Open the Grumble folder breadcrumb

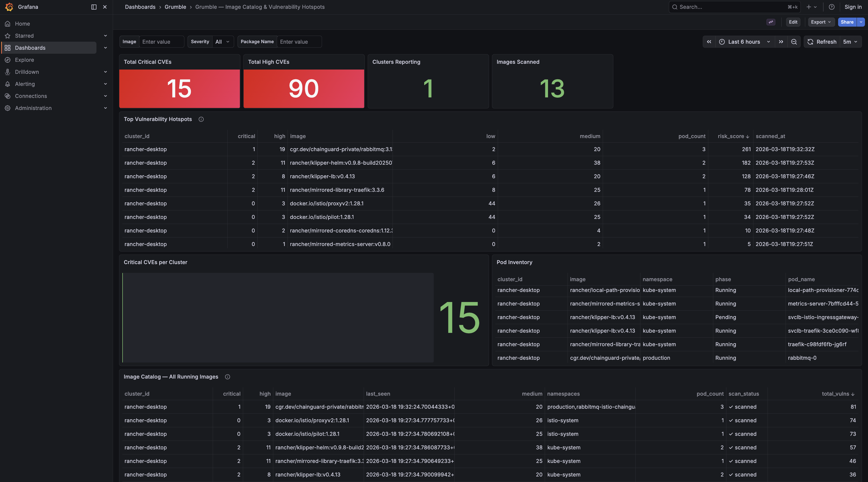click(175, 7)
